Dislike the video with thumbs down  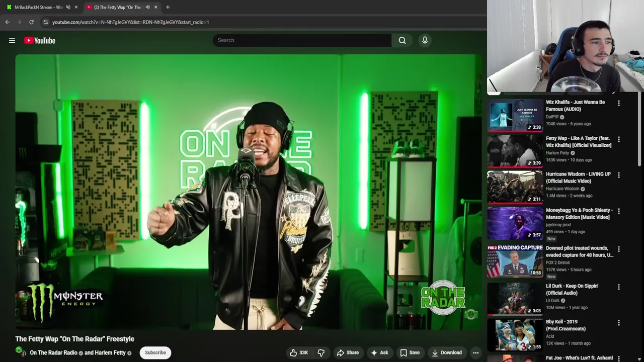[321, 352]
